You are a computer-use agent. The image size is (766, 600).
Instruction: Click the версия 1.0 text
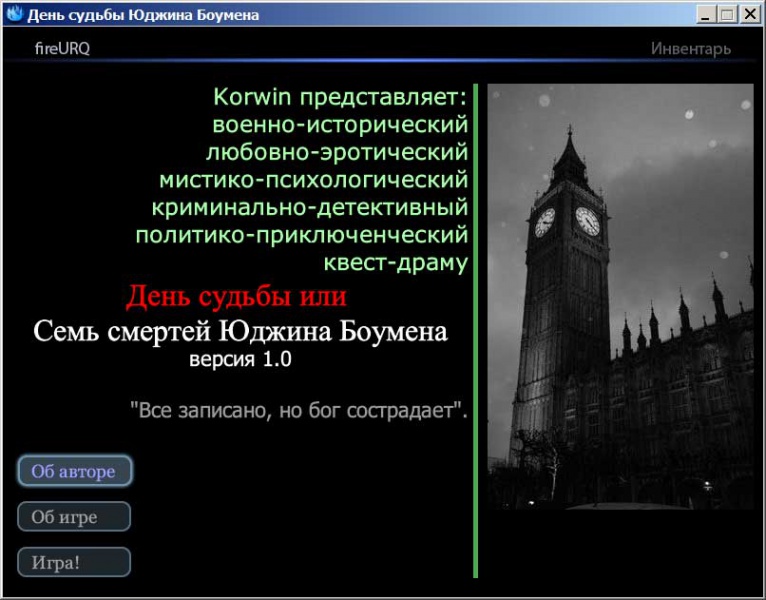click(x=240, y=360)
